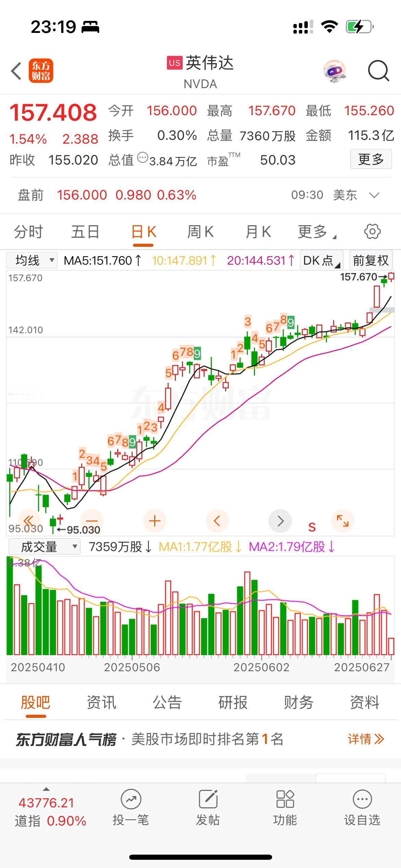401x868 pixels.
Task: Tap the 更多 quote details button
Action: click(371, 159)
